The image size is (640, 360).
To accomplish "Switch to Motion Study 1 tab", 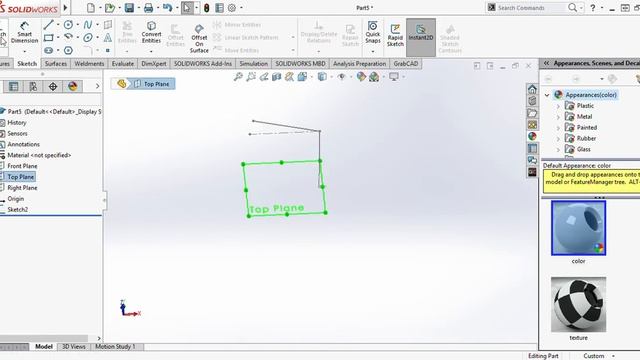I will pyautogui.click(x=115, y=347).
